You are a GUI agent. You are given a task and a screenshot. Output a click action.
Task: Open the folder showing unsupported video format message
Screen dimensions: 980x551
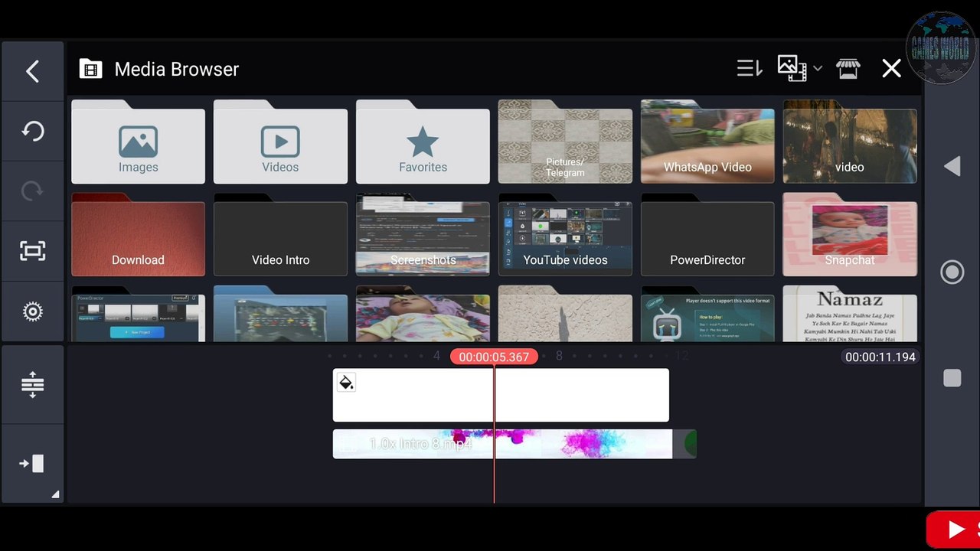(x=707, y=314)
